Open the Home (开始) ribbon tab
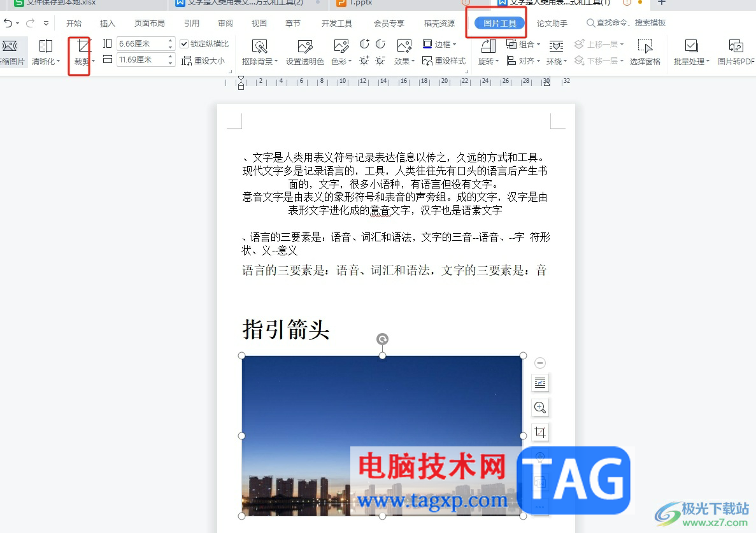The image size is (756, 533). (x=74, y=23)
